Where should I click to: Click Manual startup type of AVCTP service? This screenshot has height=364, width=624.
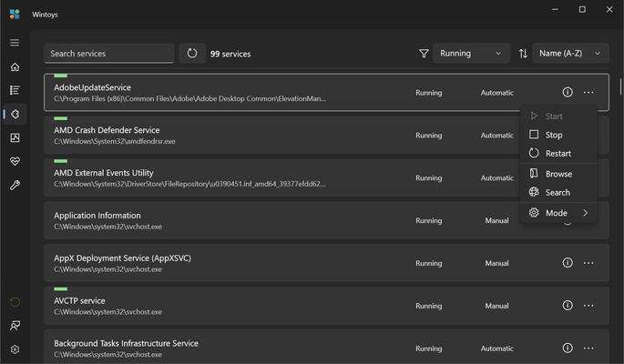[x=496, y=306]
